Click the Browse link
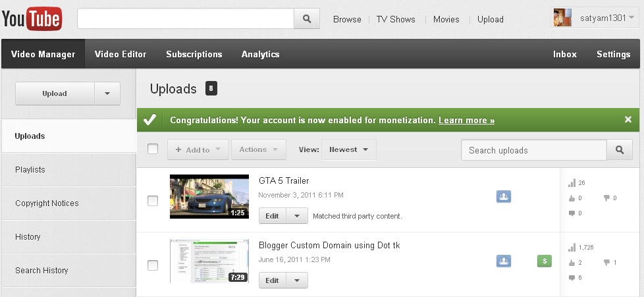Screen dimensions: 644x297 pos(347,19)
